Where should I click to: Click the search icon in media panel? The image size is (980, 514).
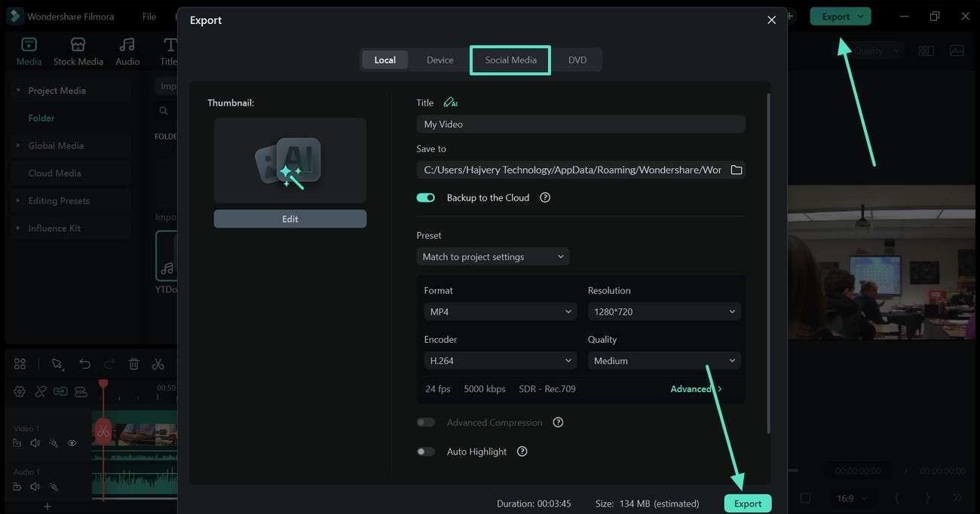164,111
